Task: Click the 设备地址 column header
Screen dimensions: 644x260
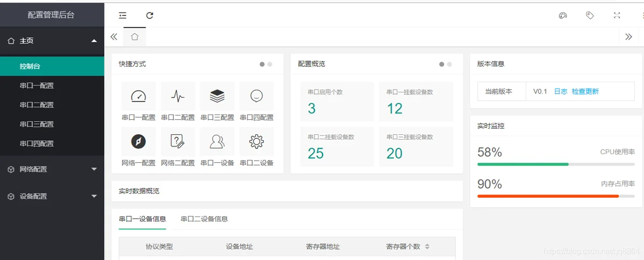Action: [239, 247]
